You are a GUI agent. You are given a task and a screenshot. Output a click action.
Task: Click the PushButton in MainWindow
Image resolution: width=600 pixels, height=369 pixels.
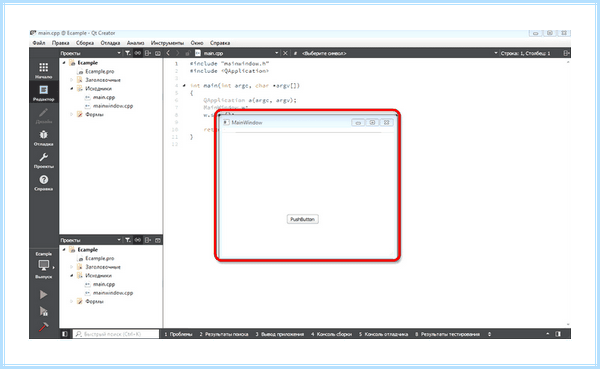[302, 219]
